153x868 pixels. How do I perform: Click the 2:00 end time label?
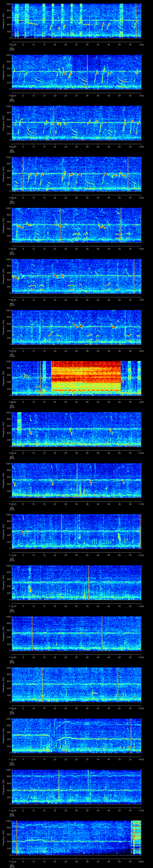[x=141, y=44]
